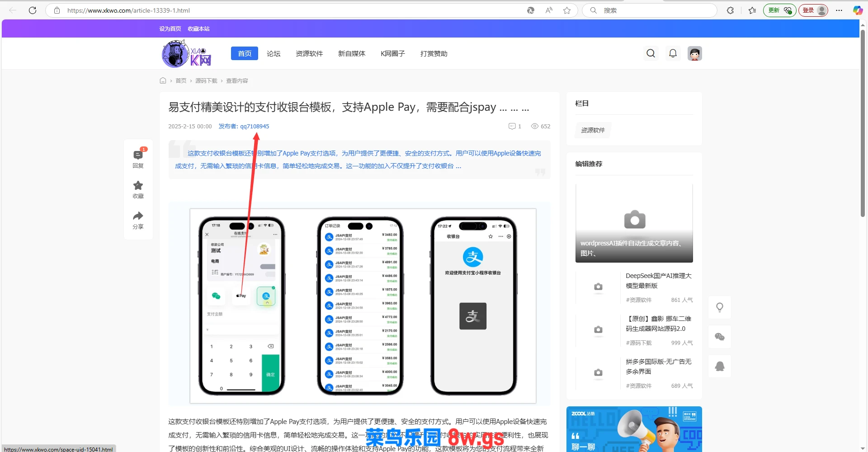Open the favorites list icon

coord(752,10)
